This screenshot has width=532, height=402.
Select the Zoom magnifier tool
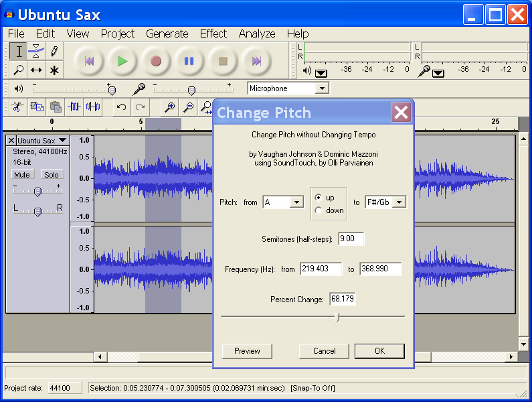[x=19, y=70]
